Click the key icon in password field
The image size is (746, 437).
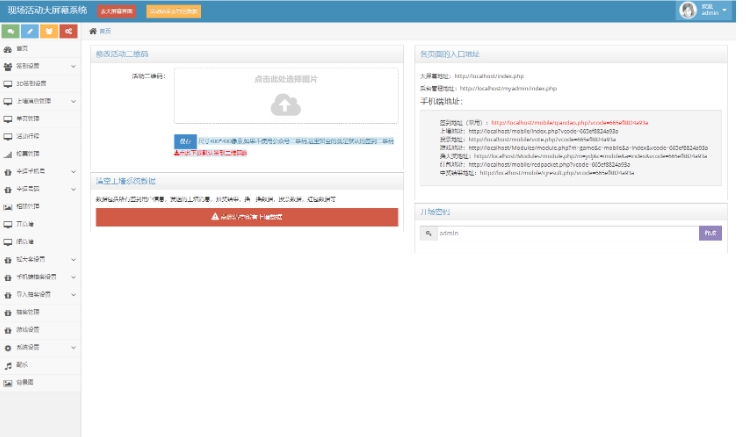coord(429,233)
